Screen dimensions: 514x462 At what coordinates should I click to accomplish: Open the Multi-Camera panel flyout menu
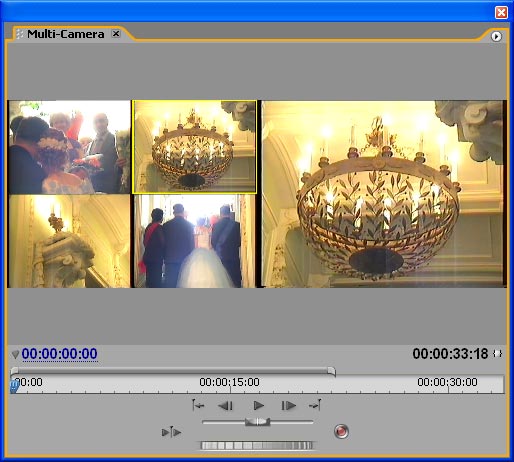(496, 36)
